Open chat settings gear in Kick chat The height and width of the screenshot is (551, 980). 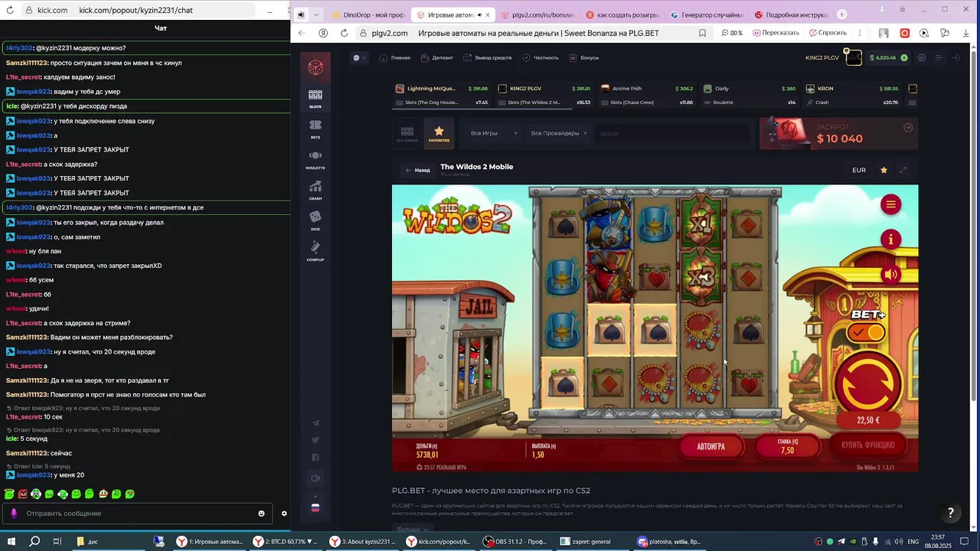click(x=284, y=514)
